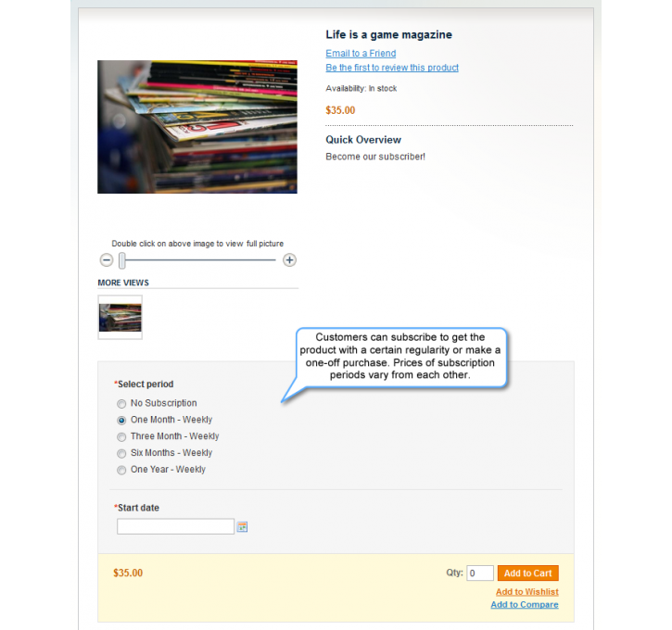672x630 pixels.
Task: Click the Life is a game magazine title
Action: (388, 34)
